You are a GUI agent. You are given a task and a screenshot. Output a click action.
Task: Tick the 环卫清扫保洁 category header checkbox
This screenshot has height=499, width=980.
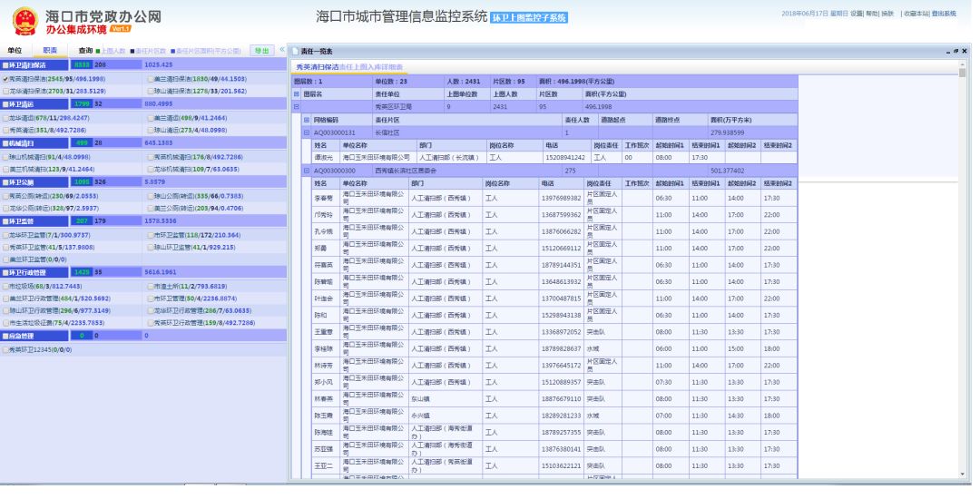coord(5,65)
